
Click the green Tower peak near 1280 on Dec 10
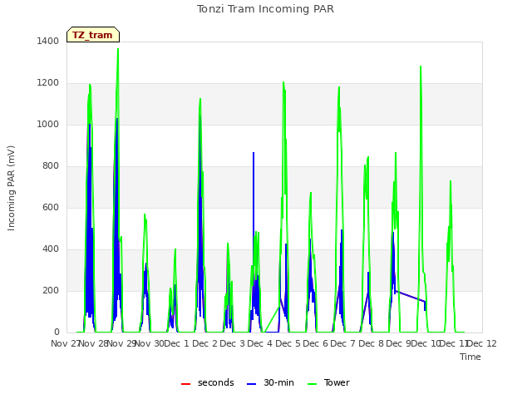[421, 66]
